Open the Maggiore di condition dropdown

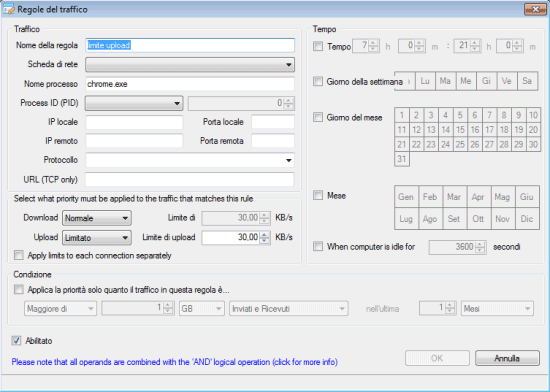tap(60, 309)
